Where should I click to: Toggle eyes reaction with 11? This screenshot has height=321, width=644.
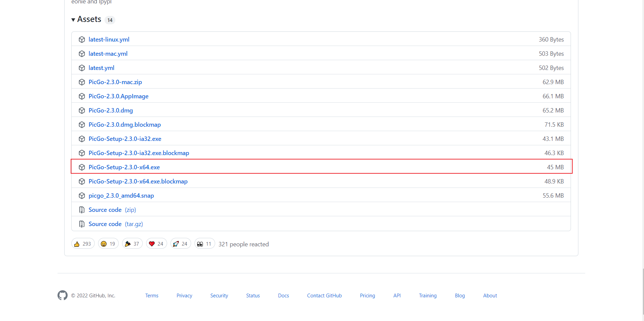point(205,244)
